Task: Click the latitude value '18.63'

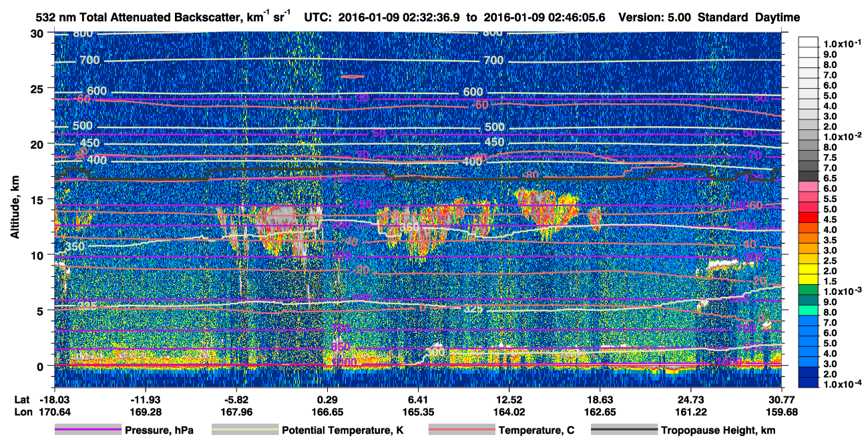Action: (x=600, y=400)
